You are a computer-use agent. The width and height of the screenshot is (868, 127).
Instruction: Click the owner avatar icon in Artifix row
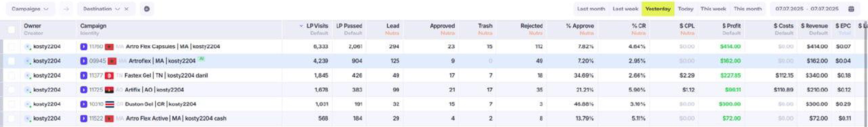point(28,90)
